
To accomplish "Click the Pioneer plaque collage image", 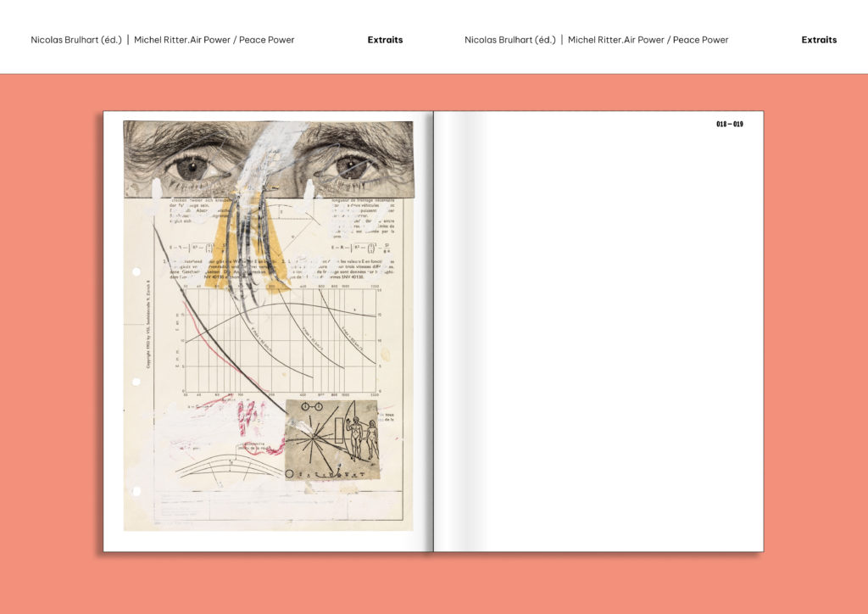I will tap(331, 439).
